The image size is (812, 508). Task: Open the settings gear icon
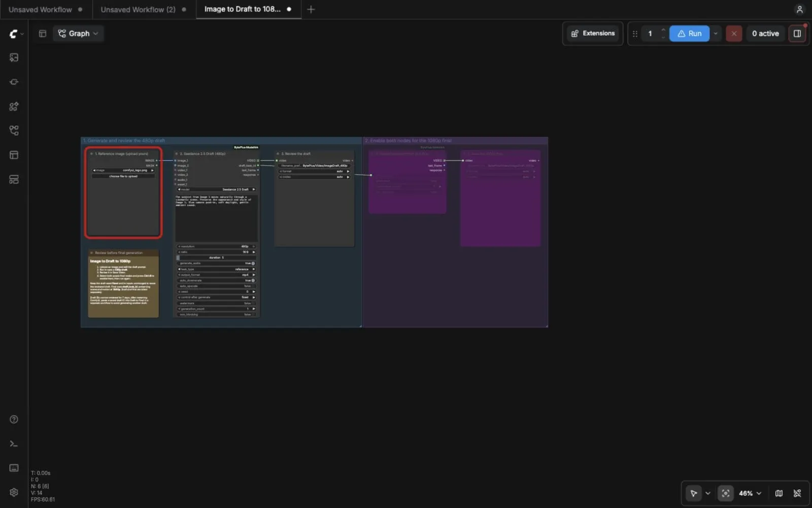point(14,492)
